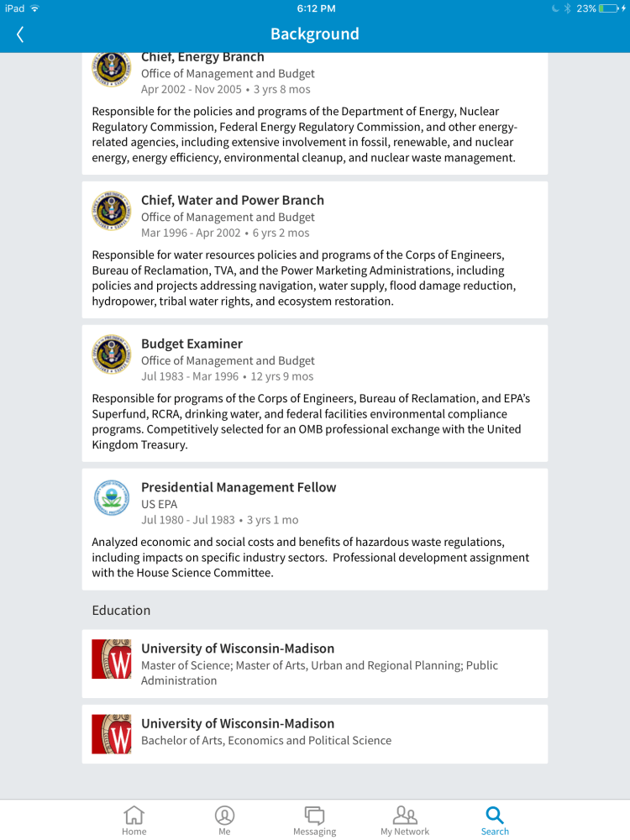Open the Home tab
Screen dimensions: 630x840
(x=134, y=820)
